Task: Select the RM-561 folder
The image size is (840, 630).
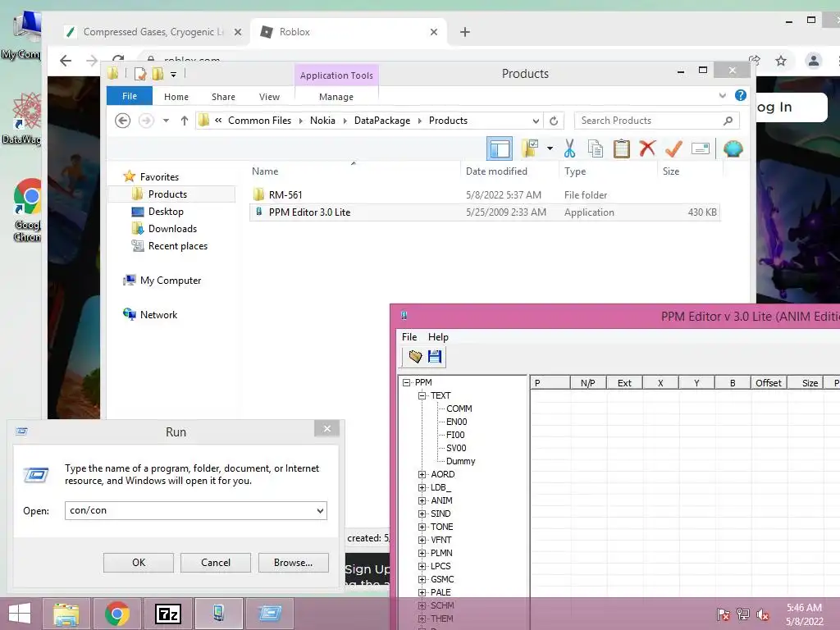Action: pyautogui.click(x=285, y=194)
